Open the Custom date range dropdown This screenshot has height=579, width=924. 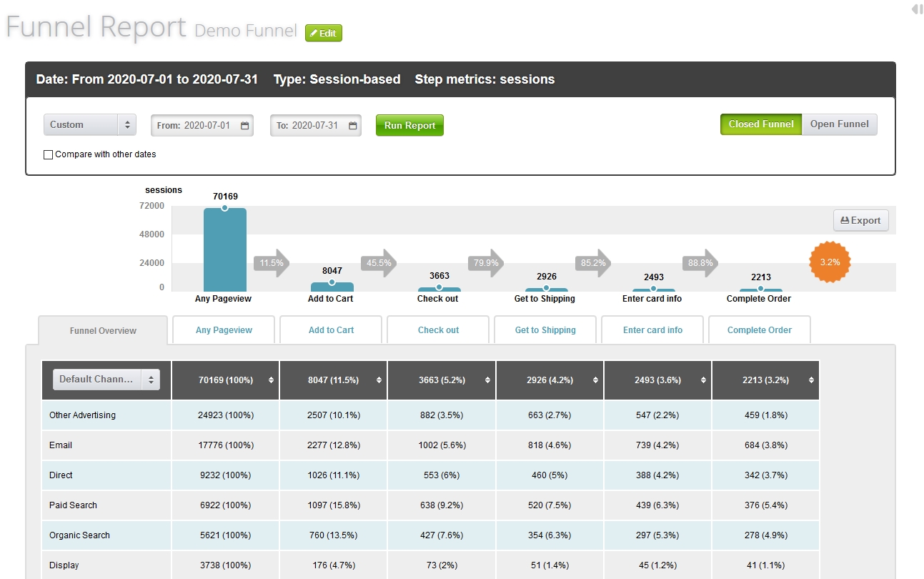(x=90, y=124)
